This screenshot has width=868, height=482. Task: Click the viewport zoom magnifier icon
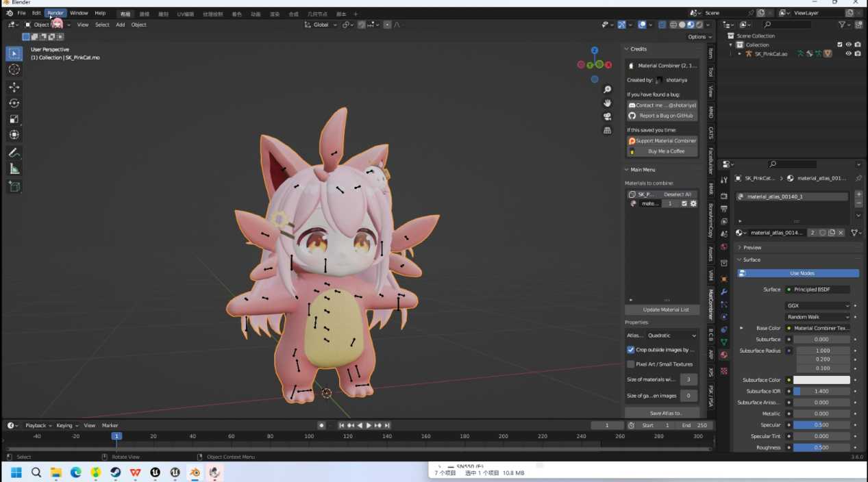607,90
